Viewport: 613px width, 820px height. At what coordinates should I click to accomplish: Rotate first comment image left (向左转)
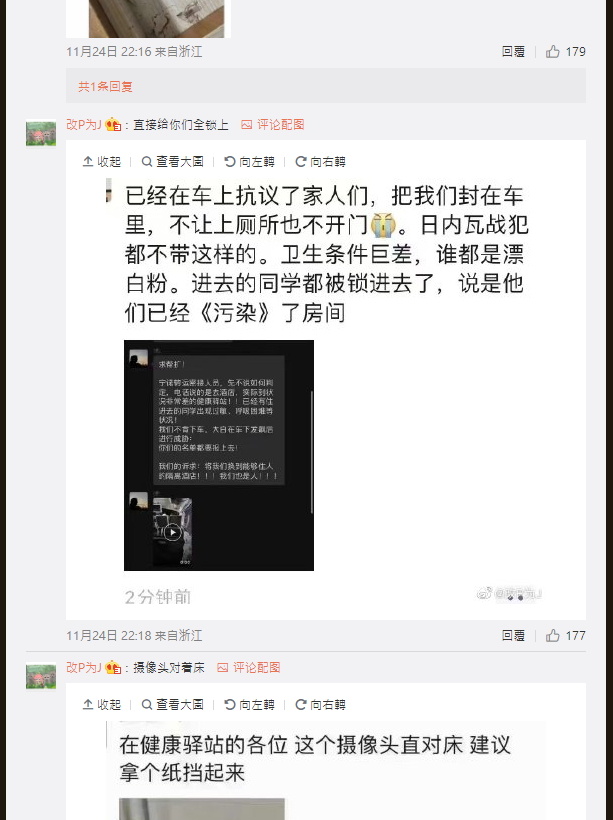[249, 162]
